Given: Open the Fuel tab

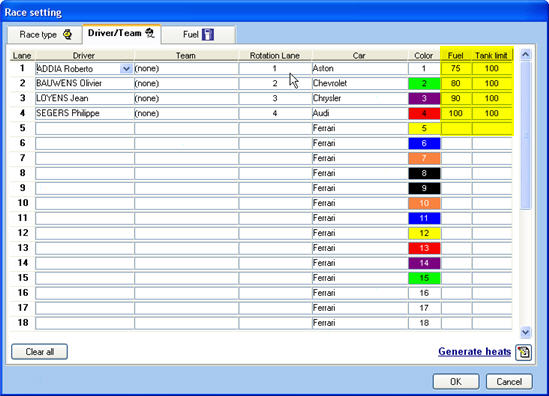Looking at the screenshot, I should point(198,35).
